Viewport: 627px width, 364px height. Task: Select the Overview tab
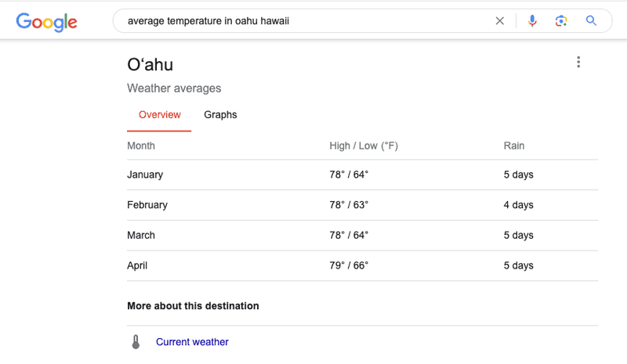160,114
